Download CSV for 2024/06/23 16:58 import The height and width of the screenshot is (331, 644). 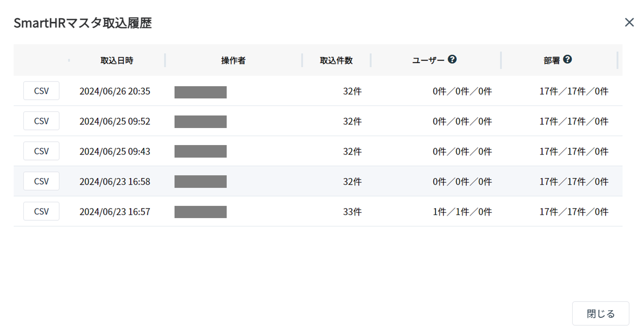coord(41,181)
